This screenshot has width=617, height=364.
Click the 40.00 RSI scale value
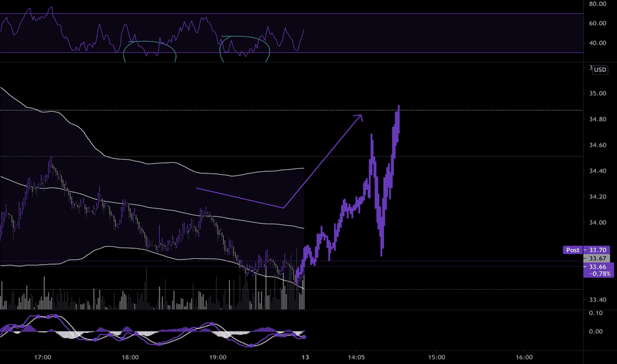coord(598,43)
